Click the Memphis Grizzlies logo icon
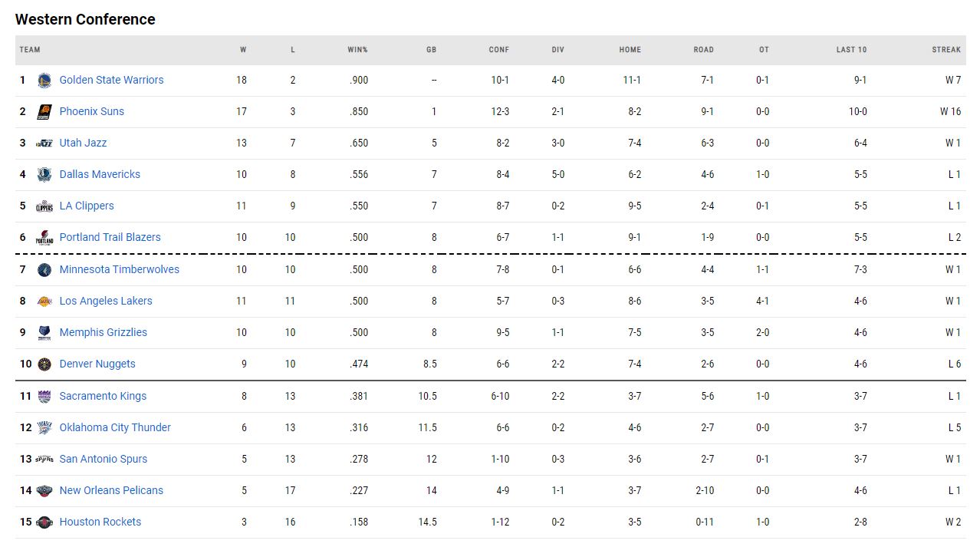The width and height of the screenshot is (980, 557). tap(44, 333)
